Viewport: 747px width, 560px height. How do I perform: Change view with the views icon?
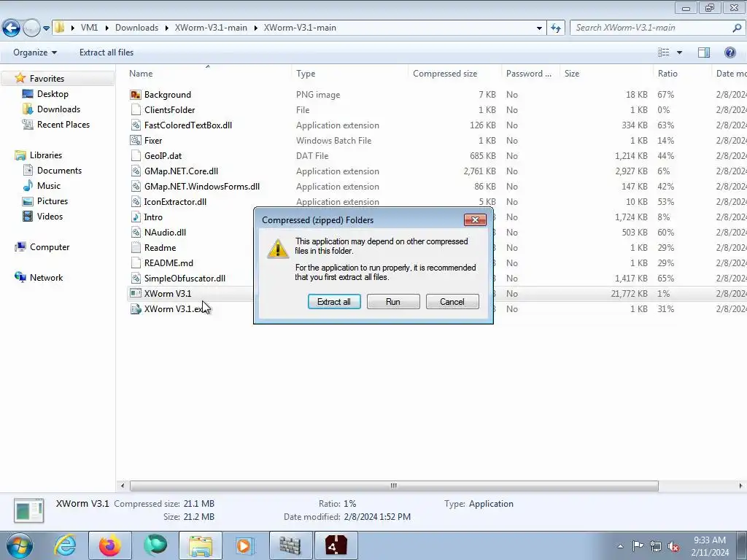click(663, 52)
